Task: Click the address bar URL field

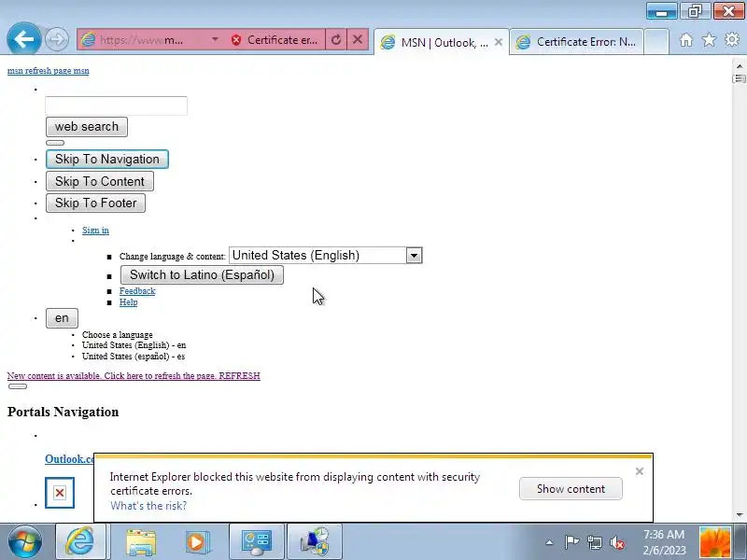Action: click(x=143, y=40)
